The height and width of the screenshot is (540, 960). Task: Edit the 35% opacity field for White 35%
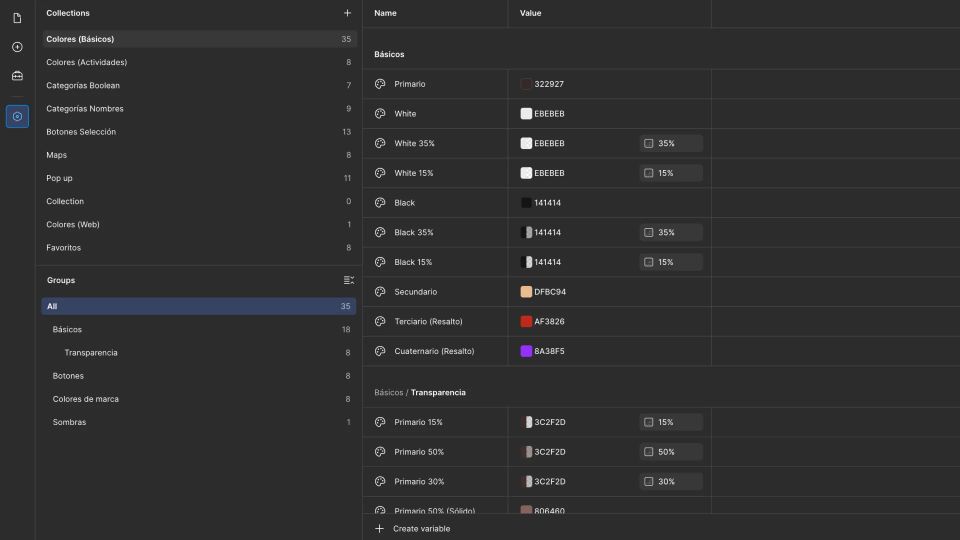coord(671,143)
